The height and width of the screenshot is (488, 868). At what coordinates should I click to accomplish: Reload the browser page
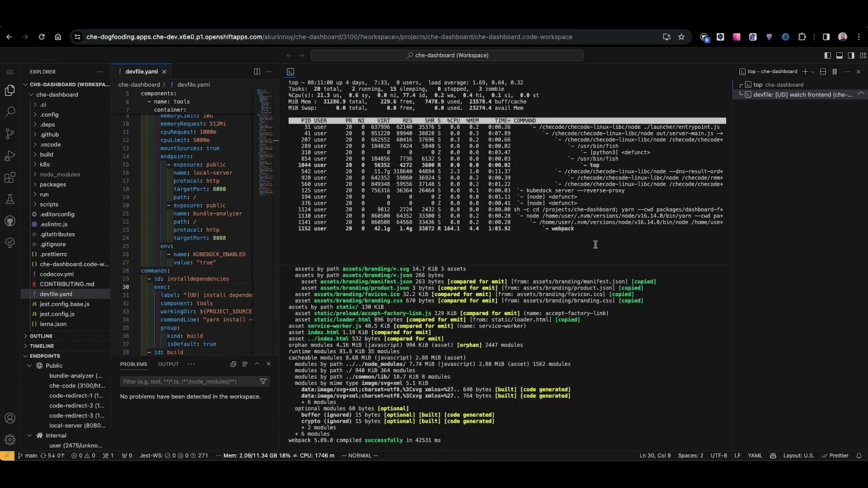click(41, 37)
